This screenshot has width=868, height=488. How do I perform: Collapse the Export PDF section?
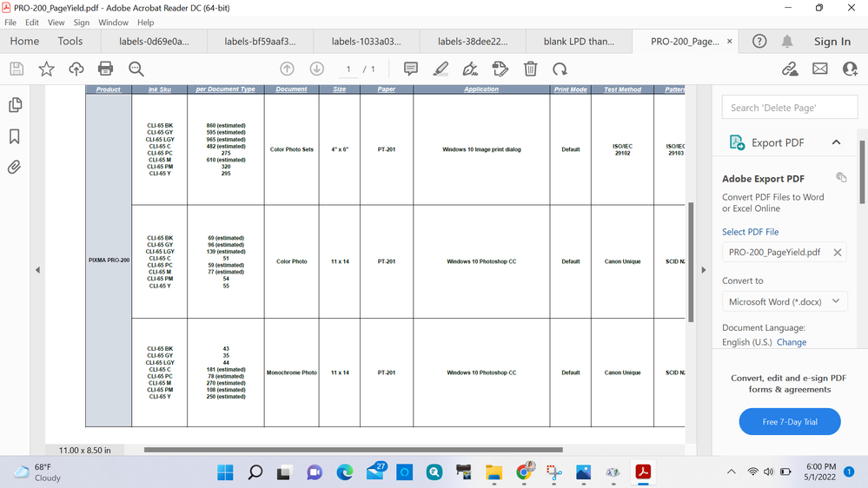coord(837,142)
